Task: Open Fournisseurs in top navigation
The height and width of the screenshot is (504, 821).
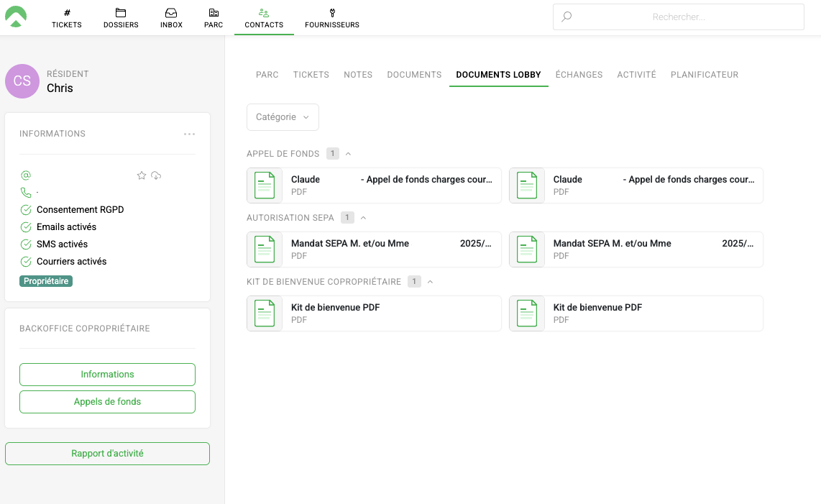Action: pos(331,18)
